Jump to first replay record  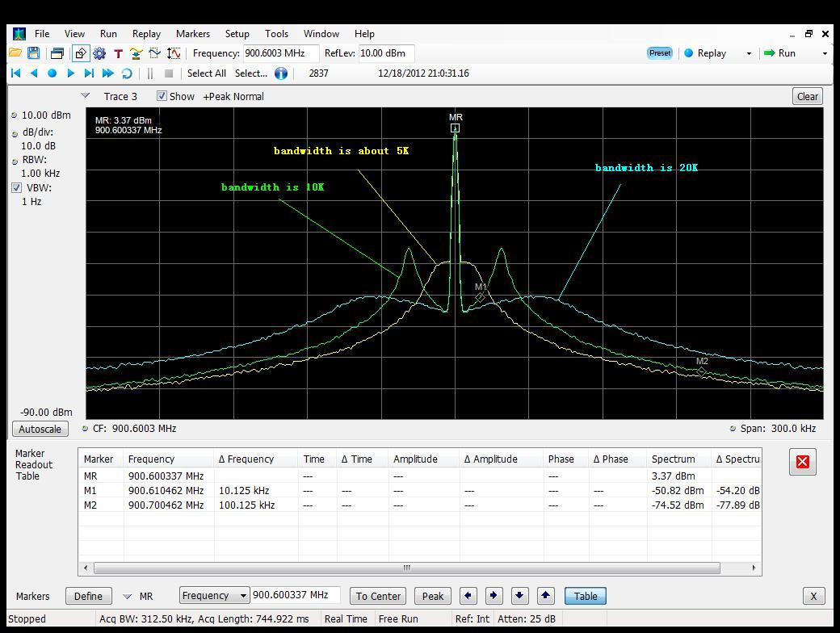click(x=15, y=73)
